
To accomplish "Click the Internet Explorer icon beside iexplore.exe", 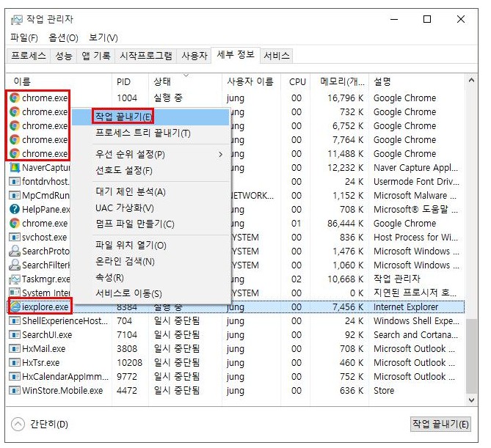I will pos(15,307).
